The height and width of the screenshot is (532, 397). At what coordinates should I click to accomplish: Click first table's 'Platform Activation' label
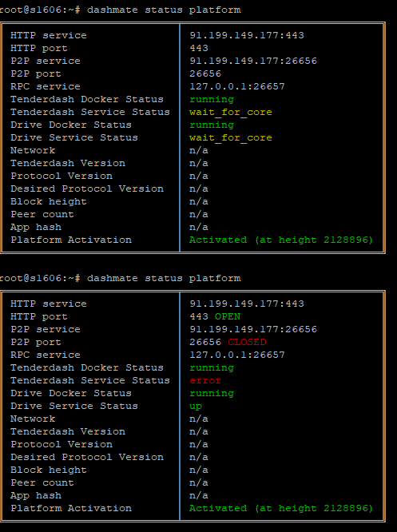pyautogui.click(x=71, y=240)
